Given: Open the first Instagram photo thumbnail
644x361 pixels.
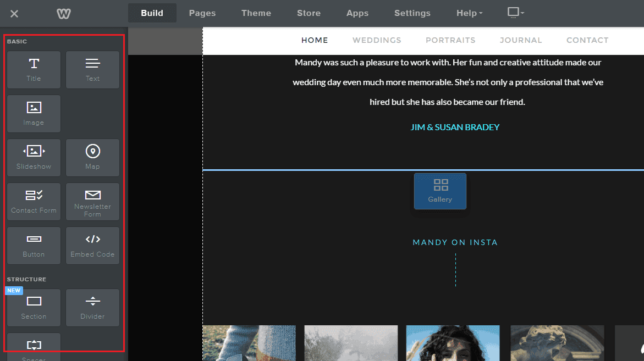Looking at the screenshot, I should pos(249,343).
